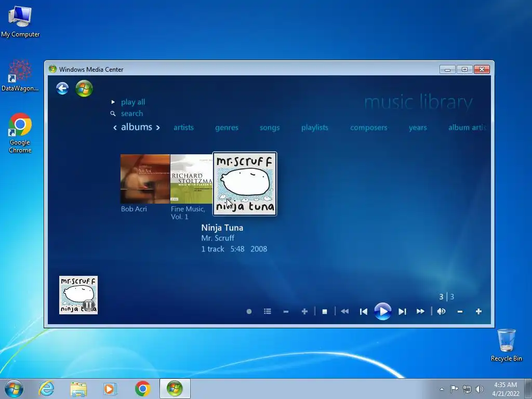
Task: Stop playback with the square button
Action: point(325,312)
